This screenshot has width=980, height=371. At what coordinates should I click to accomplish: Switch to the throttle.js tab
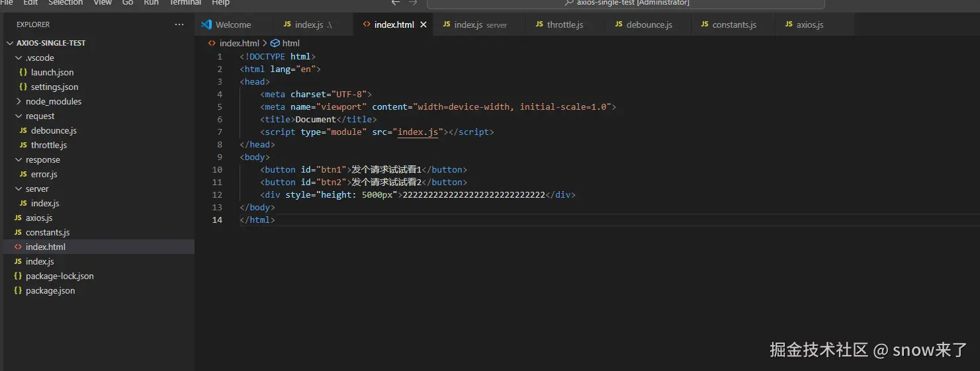point(564,24)
